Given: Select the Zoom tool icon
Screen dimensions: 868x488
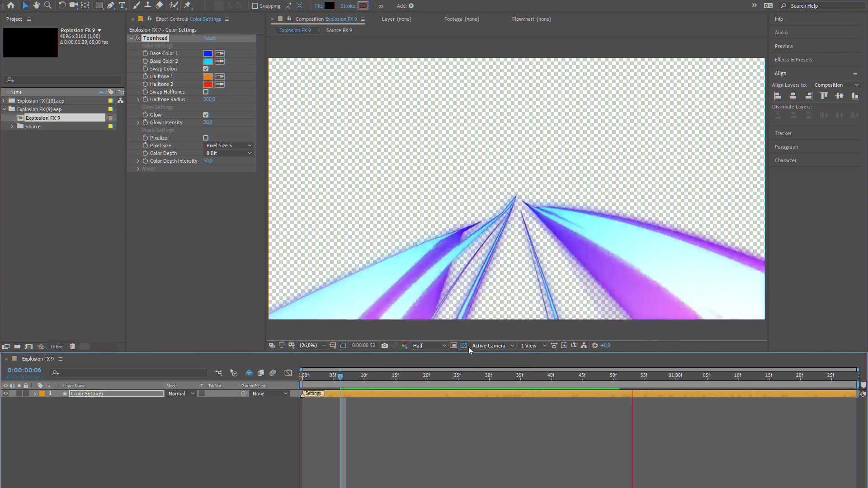Looking at the screenshot, I should (47, 5).
